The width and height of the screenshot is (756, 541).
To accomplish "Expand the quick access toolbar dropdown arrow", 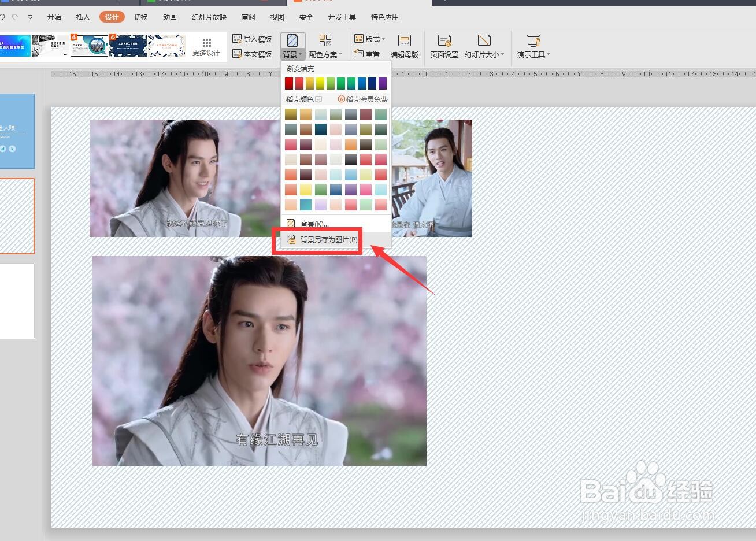I will (31, 17).
